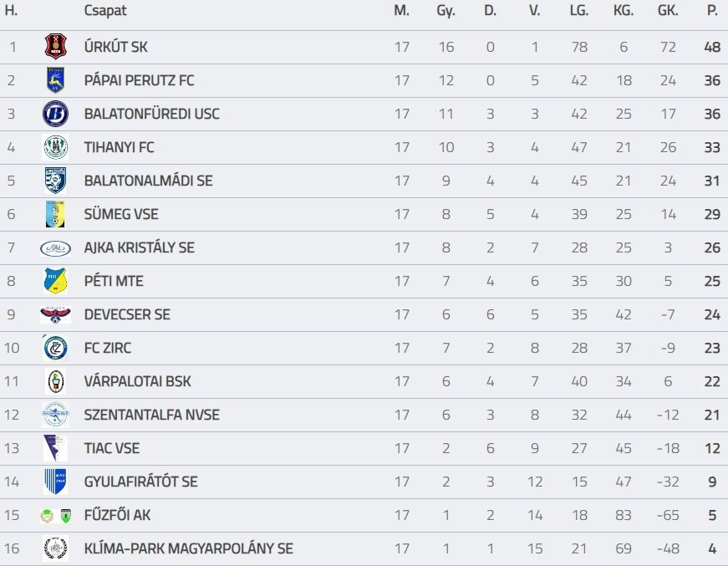Click the Gyulafirátót SE striped crest

pyautogui.click(x=55, y=482)
